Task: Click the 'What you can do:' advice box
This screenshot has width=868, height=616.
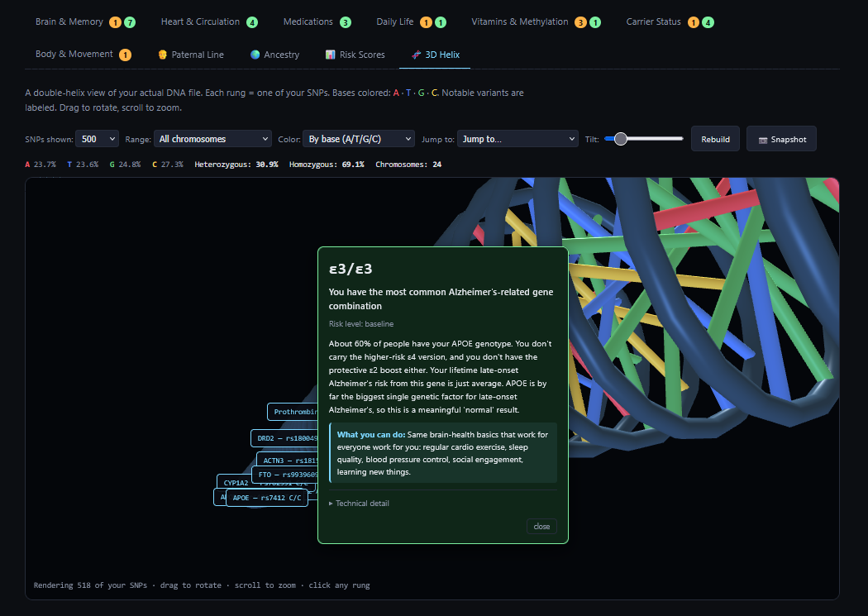Action: (443, 453)
